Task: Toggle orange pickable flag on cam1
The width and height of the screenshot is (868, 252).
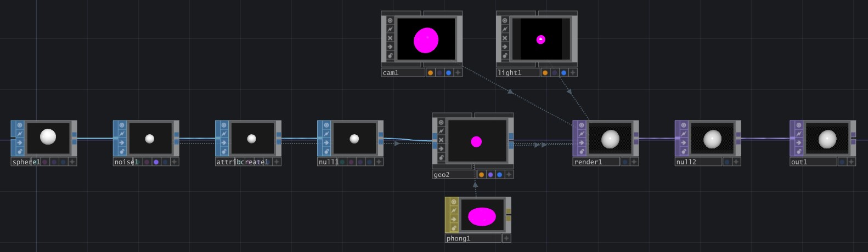Action: coord(430,72)
